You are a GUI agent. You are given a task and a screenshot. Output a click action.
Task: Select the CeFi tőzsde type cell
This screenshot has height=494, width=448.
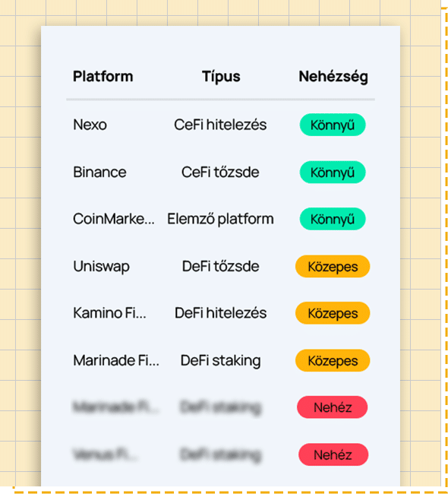[x=220, y=172]
